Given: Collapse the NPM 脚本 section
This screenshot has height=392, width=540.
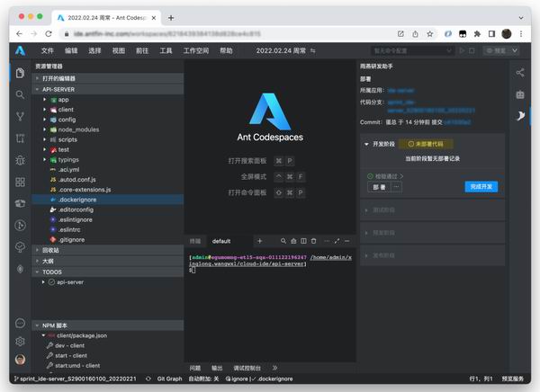Looking at the screenshot, I should click(109, 325).
